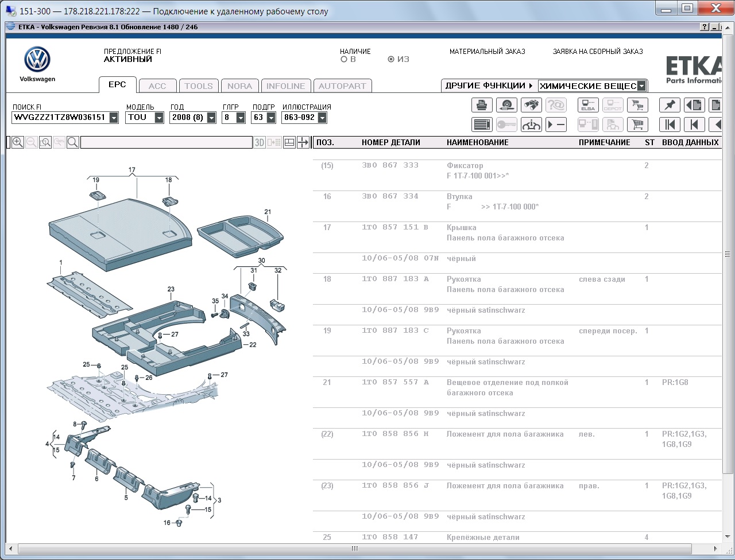Zoom in on the illustration
The width and height of the screenshot is (735, 560).
(x=18, y=142)
